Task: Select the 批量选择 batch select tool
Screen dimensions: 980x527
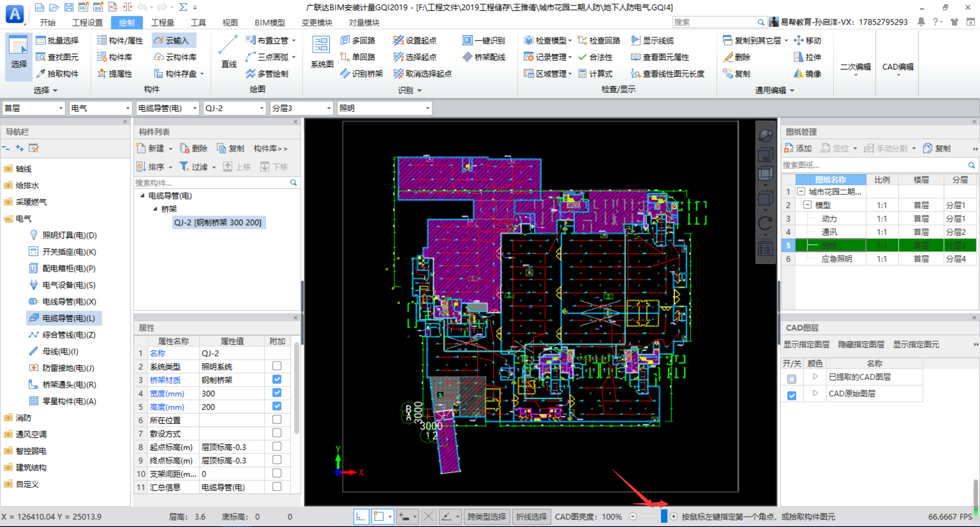Action: 57,40
